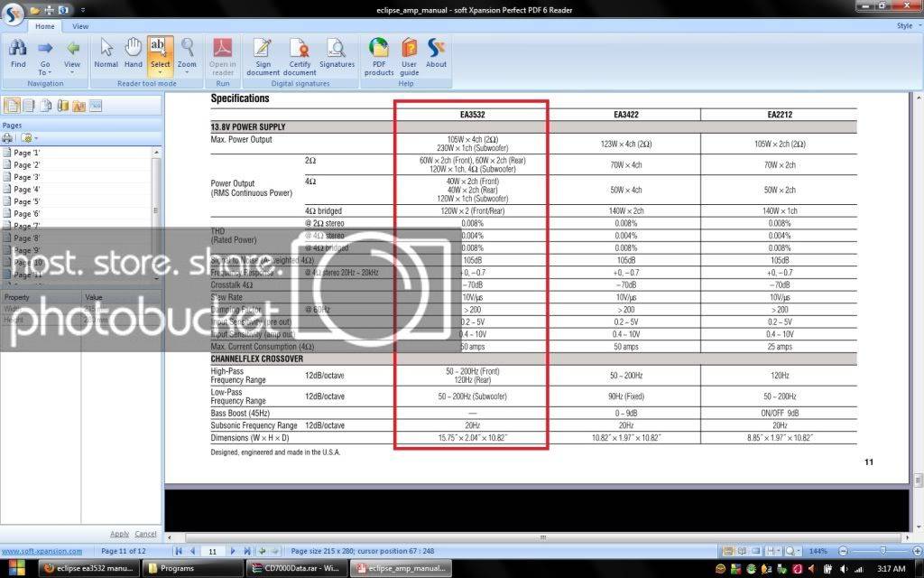Expand the Zoom tool dropdown arrow
The height and width of the screenshot is (578, 924).
187,72
